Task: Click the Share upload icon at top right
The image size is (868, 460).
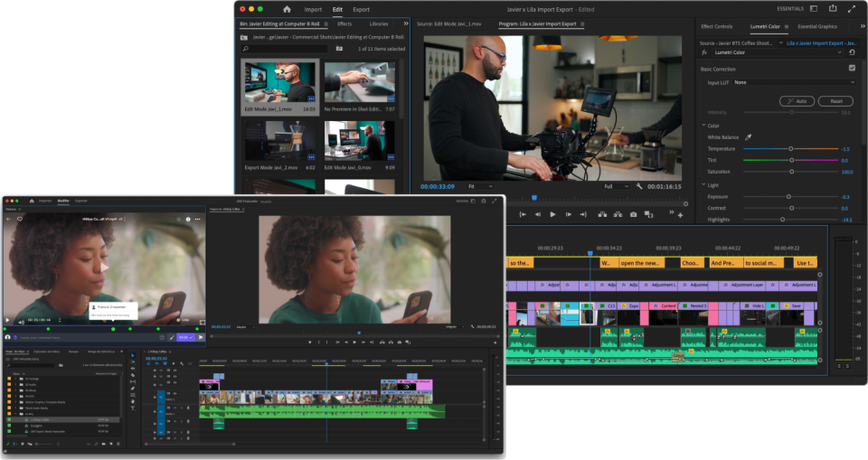Action: (832, 9)
